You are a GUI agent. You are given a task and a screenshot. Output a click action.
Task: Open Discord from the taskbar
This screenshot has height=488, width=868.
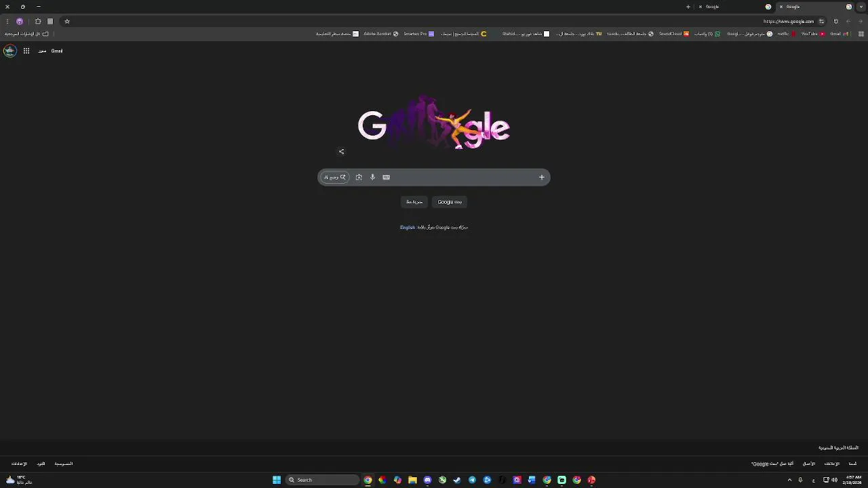click(427, 480)
